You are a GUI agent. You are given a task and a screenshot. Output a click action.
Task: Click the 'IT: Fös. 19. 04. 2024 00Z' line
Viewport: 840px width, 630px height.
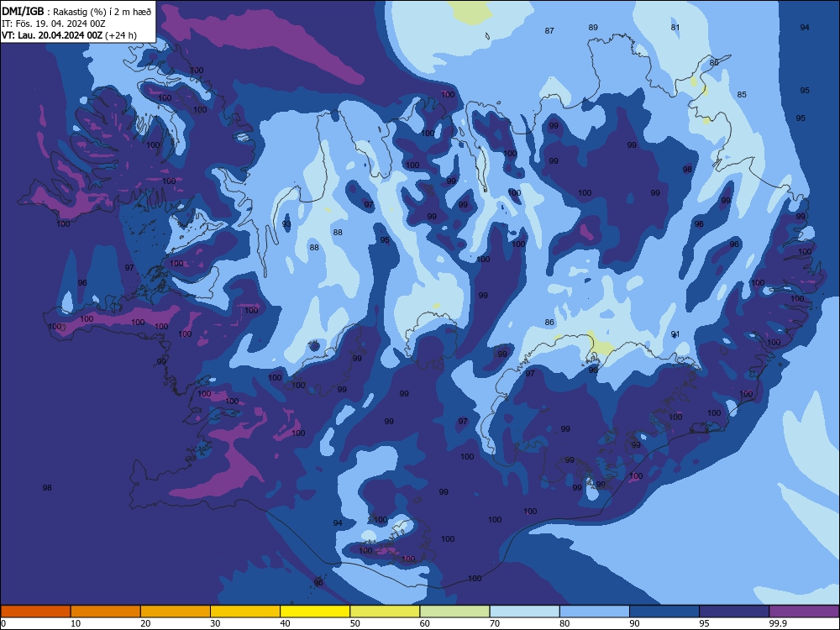tap(54, 24)
